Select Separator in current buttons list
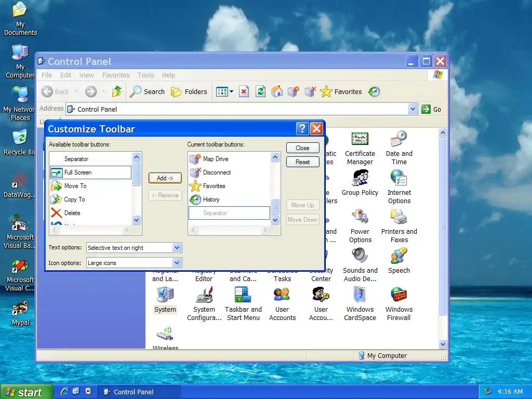Viewport: 532px width, 399px height. coord(229,213)
